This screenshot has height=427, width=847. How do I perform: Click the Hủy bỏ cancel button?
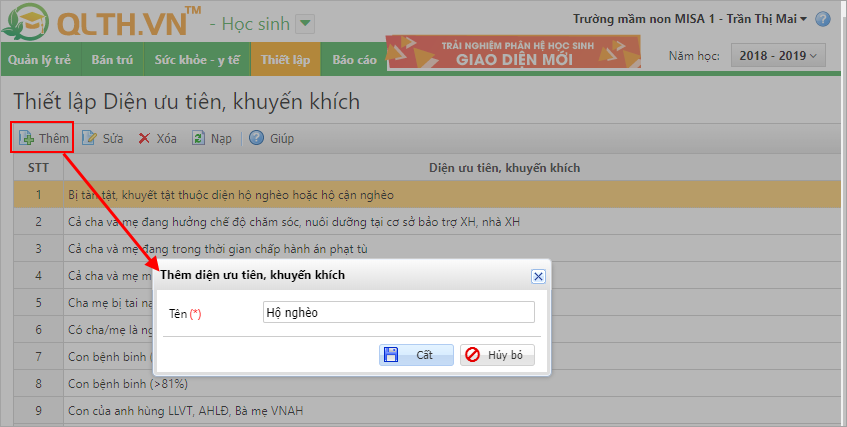point(497,355)
